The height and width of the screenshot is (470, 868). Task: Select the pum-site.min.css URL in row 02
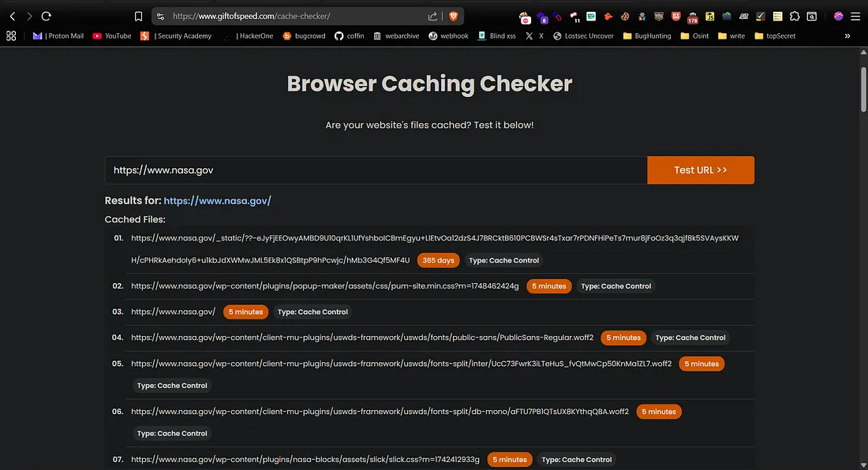click(325, 286)
